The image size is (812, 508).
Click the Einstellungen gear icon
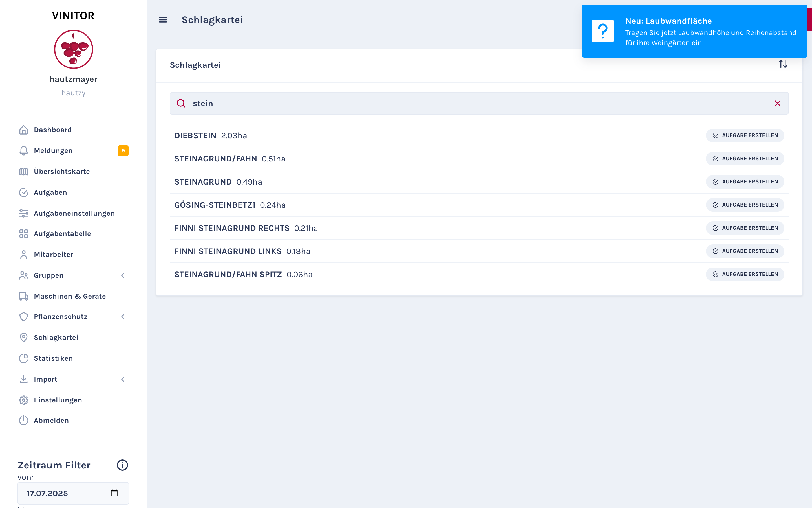pos(23,400)
